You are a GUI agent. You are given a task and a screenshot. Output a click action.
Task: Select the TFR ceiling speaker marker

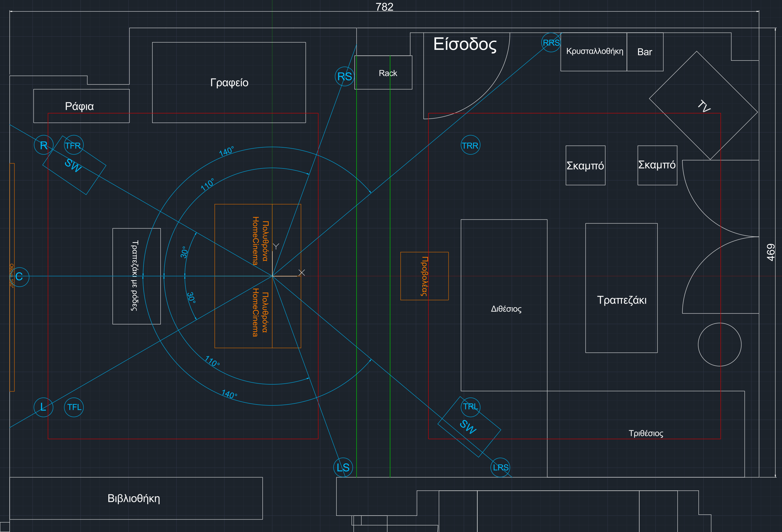[x=73, y=145]
